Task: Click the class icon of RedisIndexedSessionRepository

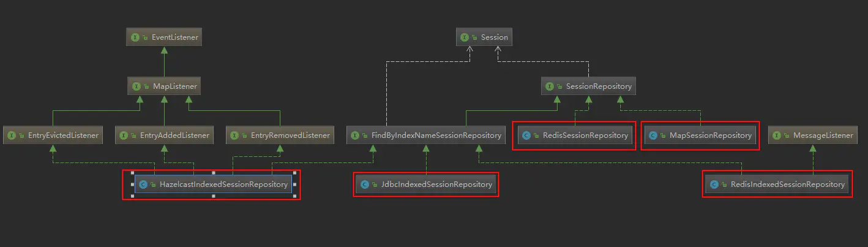Action: point(714,184)
